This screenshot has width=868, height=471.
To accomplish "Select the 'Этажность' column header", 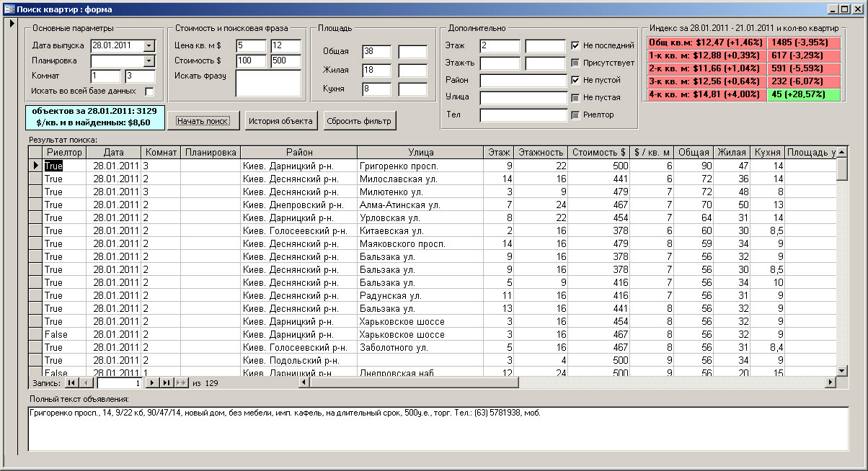I will [x=541, y=152].
